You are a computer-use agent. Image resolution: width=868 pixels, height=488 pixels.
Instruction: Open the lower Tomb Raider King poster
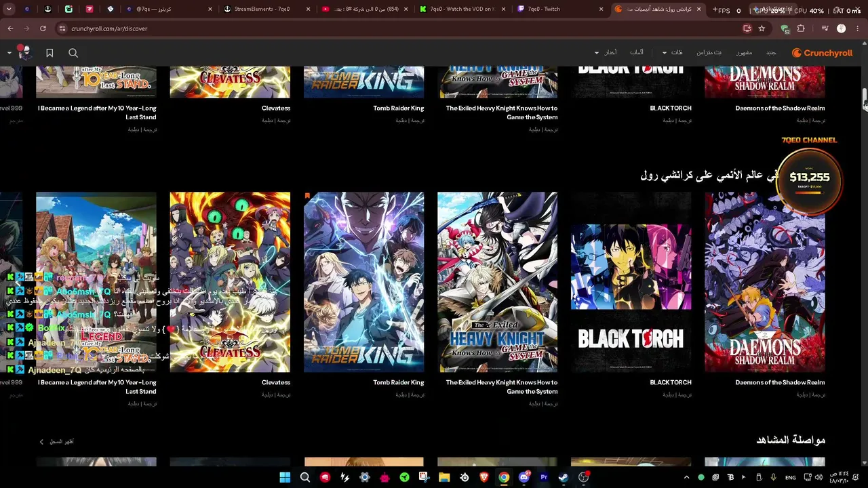pyautogui.click(x=363, y=282)
